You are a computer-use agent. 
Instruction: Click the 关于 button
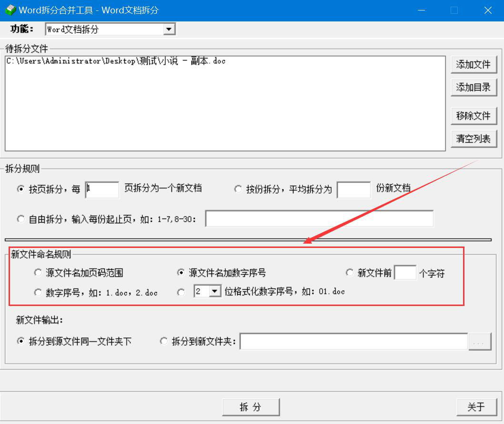click(x=476, y=407)
